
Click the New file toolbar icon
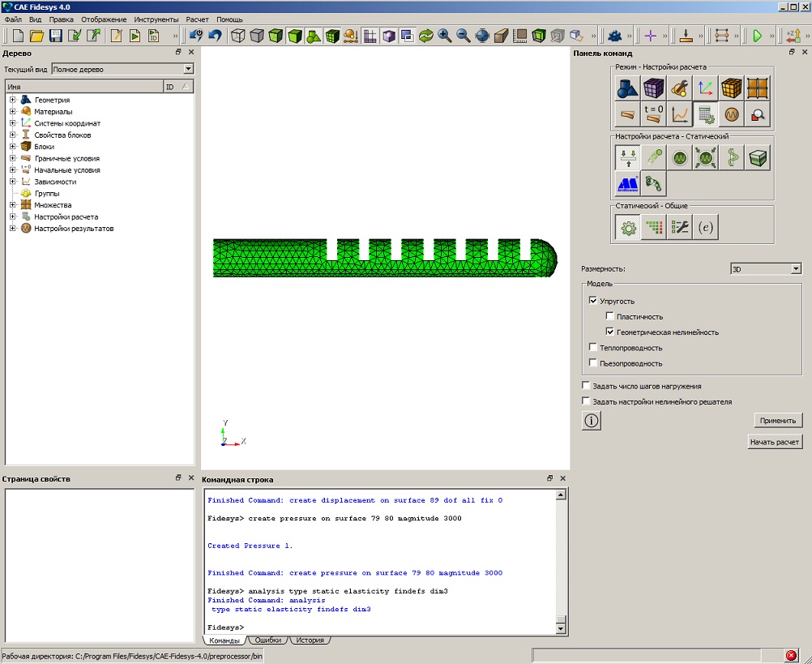tap(18, 36)
